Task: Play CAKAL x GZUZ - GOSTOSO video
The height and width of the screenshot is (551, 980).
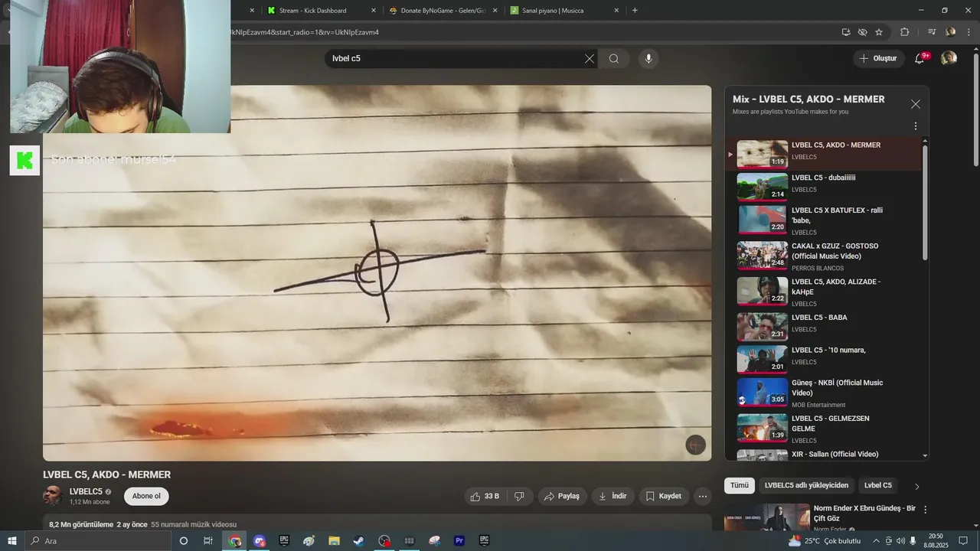Action: click(823, 256)
